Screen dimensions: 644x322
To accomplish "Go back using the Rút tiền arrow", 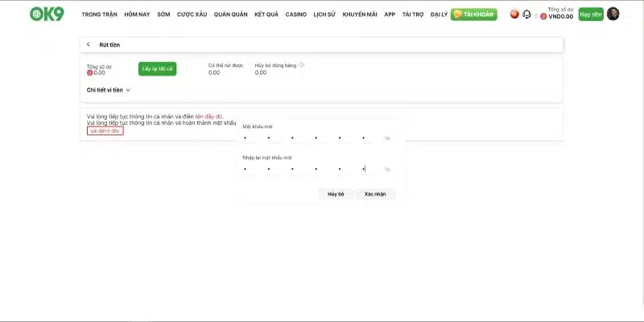I will click(x=89, y=44).
